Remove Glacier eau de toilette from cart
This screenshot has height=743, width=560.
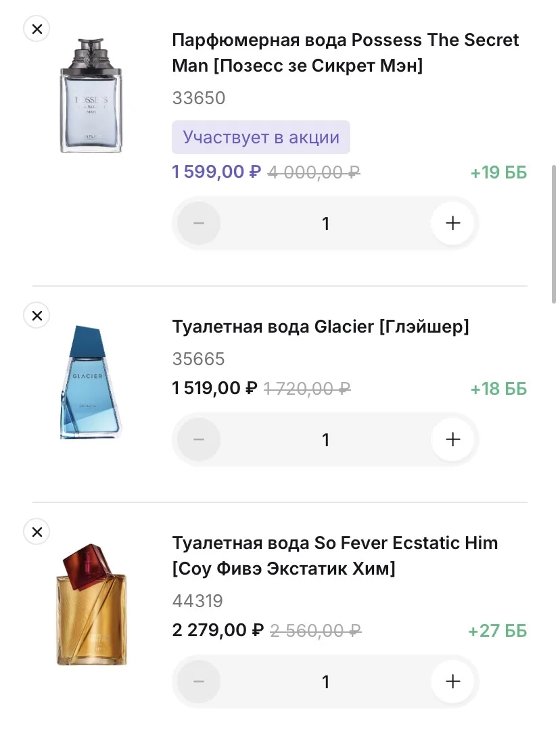37,315
